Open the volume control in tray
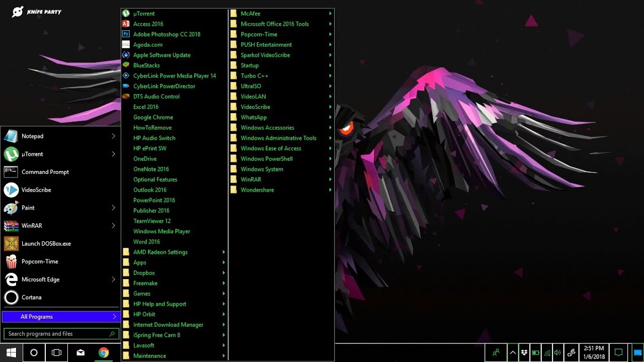Screen dimensions: 644x362 point(557,352)
